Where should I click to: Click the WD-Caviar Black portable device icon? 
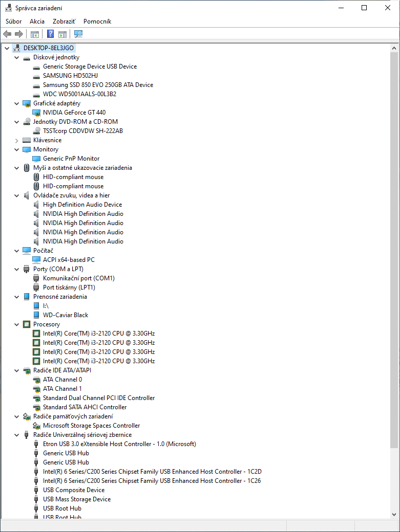tap(36, 315)
